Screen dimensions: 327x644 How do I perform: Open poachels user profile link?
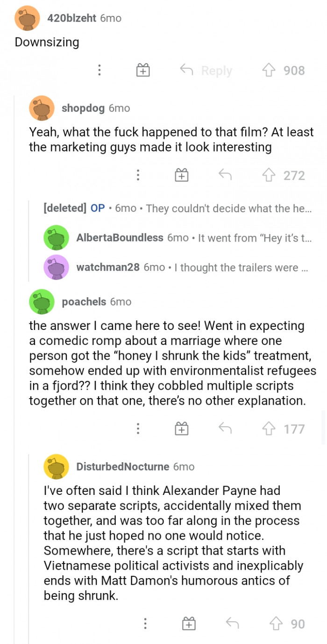pos(84,302)
